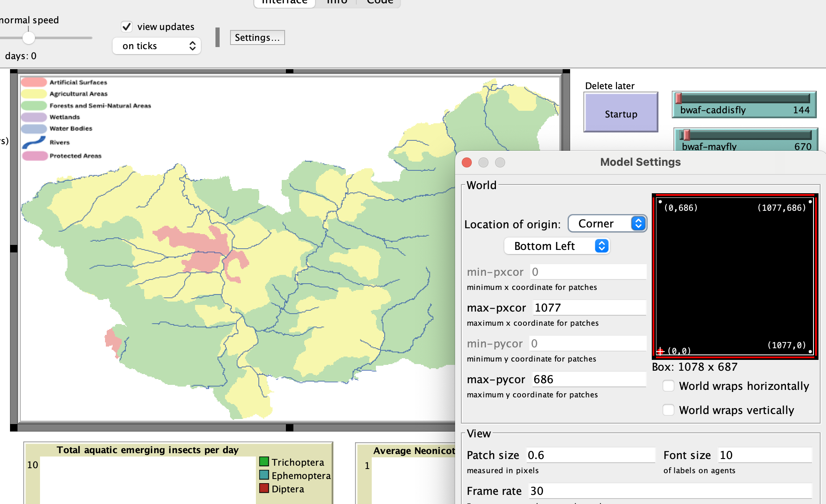The height and width of the screenshot is (504, 826).
Task: Click the 'Delete later' note text
Action: (x=610, y=86)
